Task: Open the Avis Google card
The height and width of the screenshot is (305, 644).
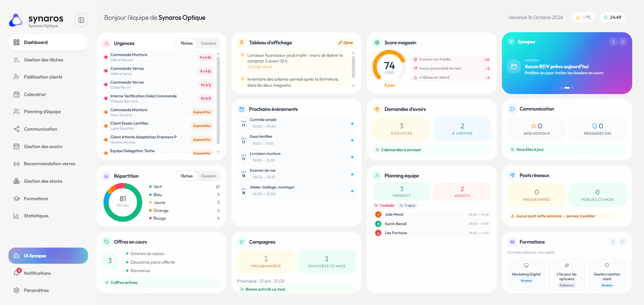Action: (537, 129)
